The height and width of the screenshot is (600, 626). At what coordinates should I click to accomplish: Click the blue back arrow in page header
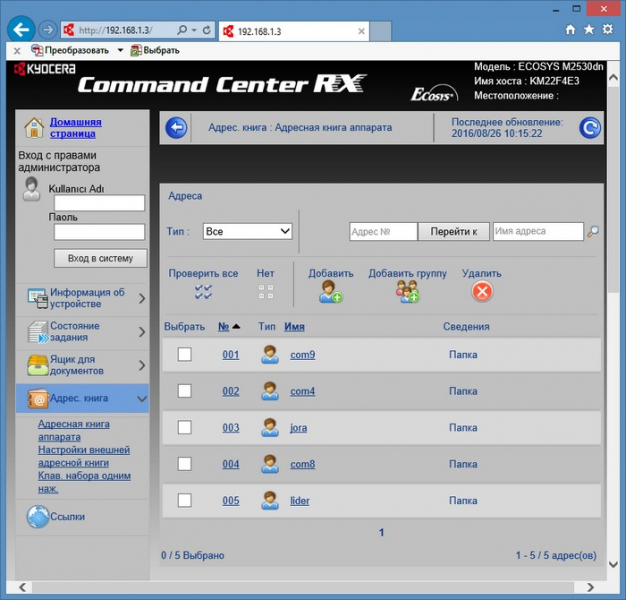[x=176, y=127]
